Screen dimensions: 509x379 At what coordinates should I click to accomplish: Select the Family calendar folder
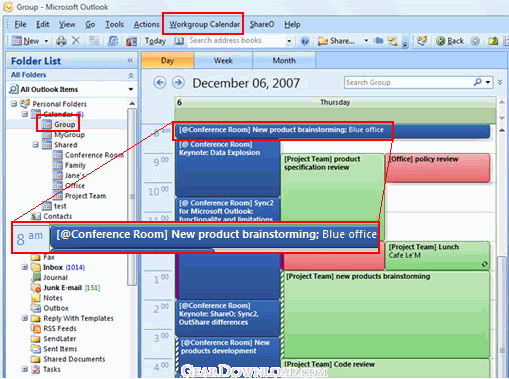point(69,165)
